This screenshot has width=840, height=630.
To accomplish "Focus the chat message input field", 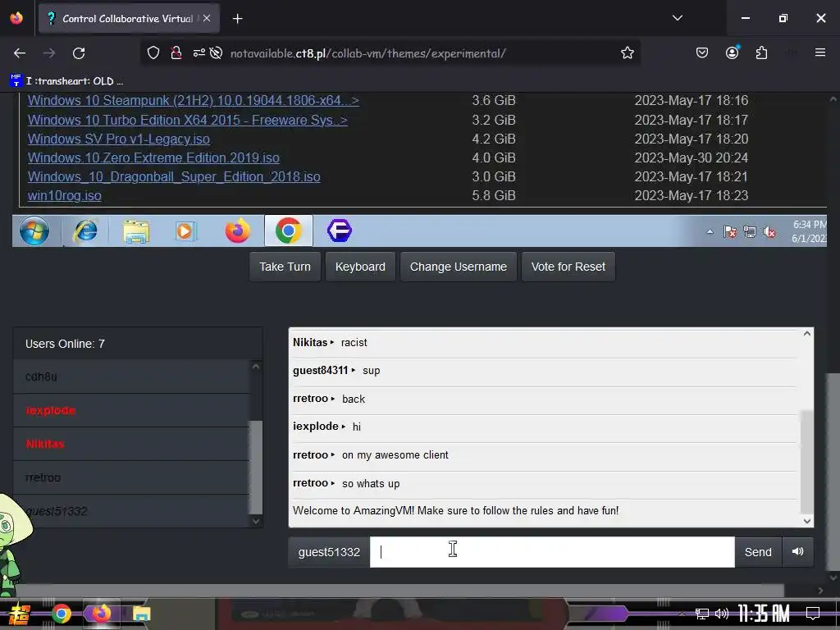I will pos(552,552).
